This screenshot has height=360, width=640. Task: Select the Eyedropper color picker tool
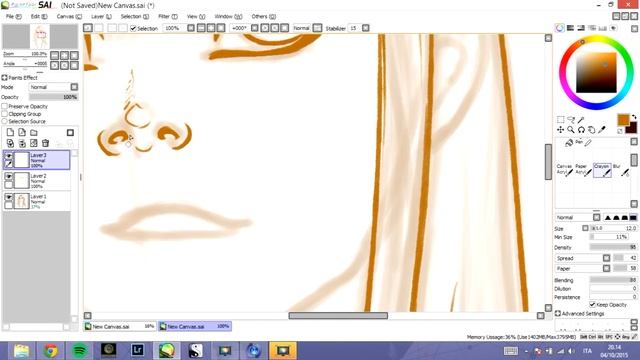602,130
